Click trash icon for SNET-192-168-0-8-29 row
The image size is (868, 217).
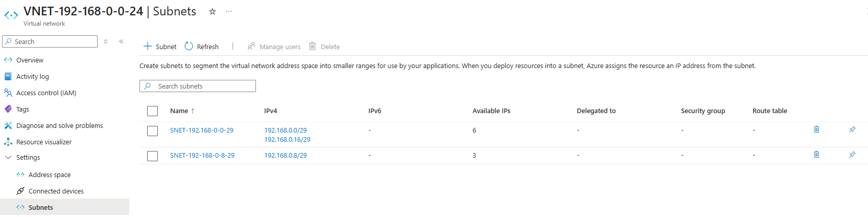point(816,155)
